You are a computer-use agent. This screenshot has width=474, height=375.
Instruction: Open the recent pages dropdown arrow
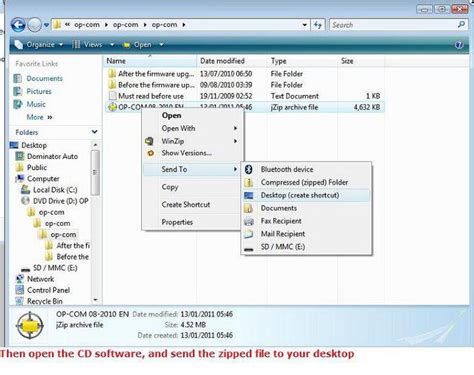46,25
